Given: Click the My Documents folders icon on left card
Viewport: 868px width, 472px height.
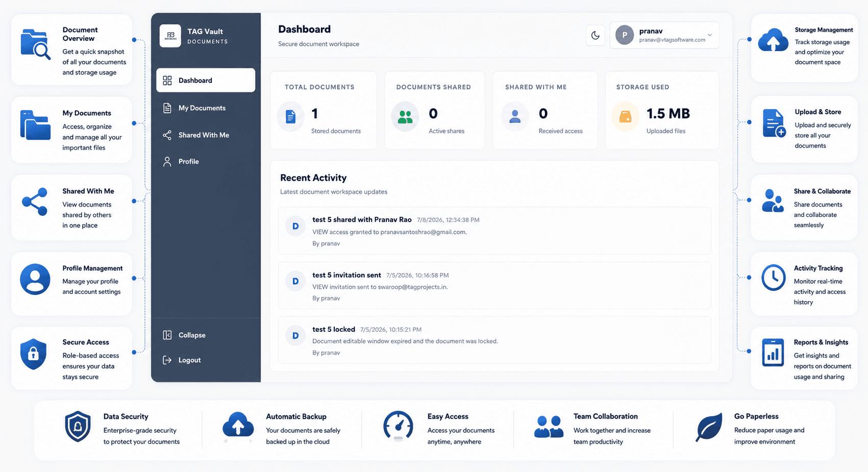Looking at the screenshot, I should pyautogui.click(x=35, y=125).
